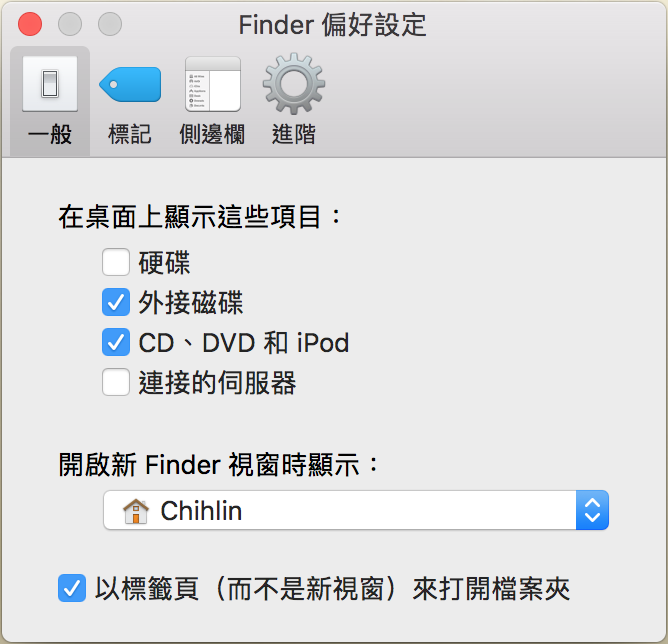Open the 進階 gear icon
Screen dimensions: 668x644
click(294, 83)
